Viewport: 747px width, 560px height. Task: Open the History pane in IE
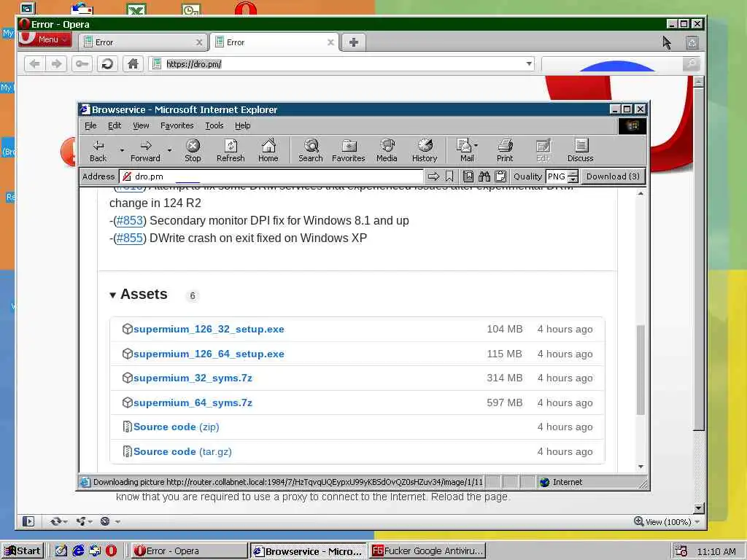point(425,150)
